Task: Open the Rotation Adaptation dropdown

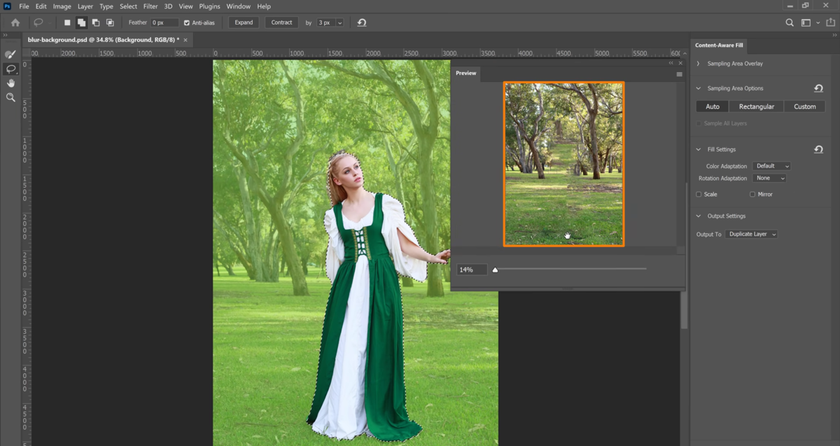Action: tap(769, 178)
